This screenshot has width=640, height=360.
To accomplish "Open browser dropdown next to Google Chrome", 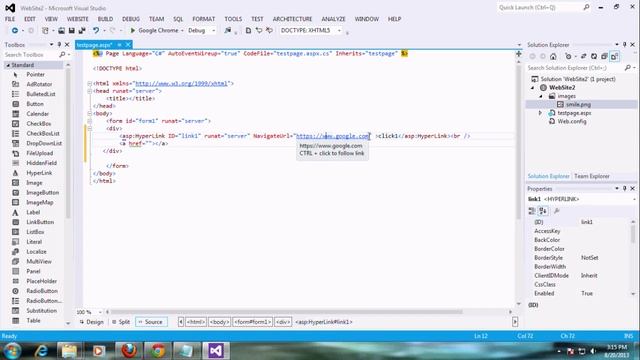I will point(182,31).
